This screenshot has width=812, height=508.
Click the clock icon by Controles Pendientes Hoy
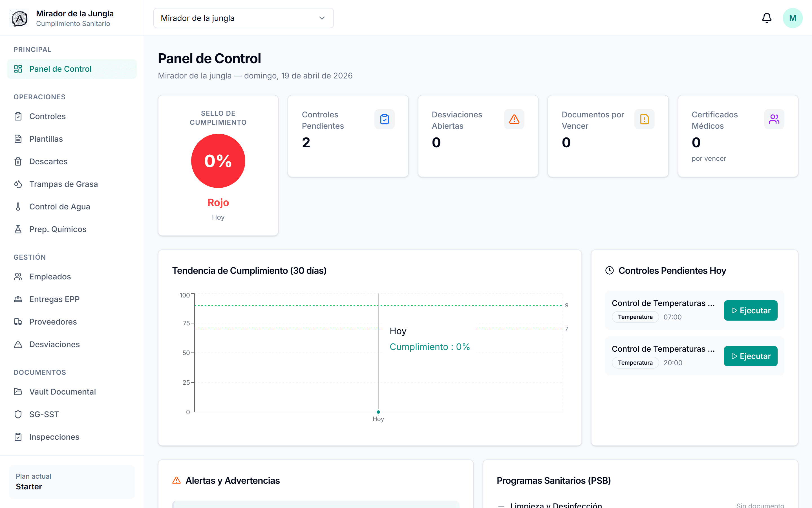[609, 270]
